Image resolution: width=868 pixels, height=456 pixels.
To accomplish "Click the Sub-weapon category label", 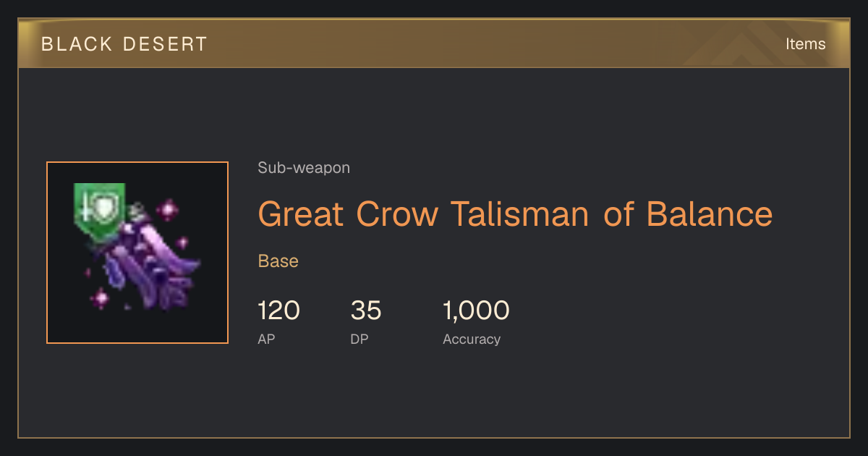I will (x=304, y=168).
